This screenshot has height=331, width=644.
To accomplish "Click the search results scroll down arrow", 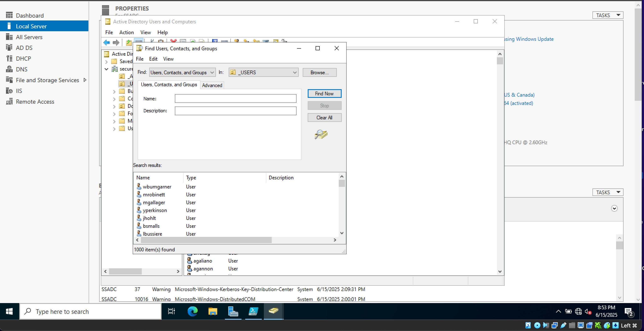I will click(342, 233).
